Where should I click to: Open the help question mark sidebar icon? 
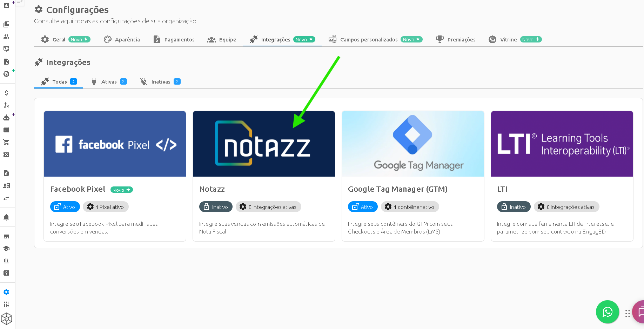[6, 273]
